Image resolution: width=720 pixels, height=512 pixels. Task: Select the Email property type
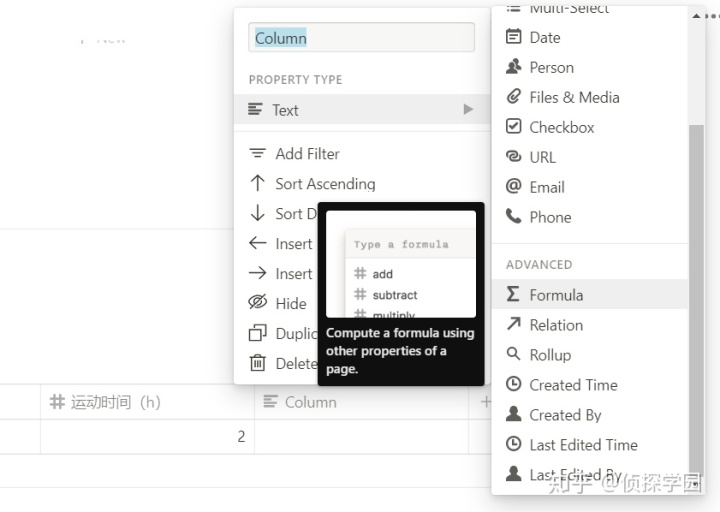click(x=590, y=187)
